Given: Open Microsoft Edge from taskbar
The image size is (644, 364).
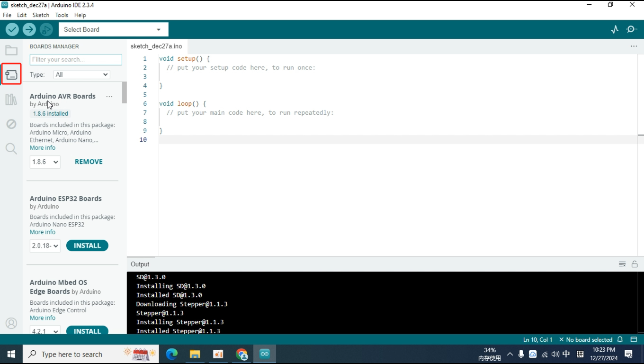Looking at the screenshot, I should [171, 354].
